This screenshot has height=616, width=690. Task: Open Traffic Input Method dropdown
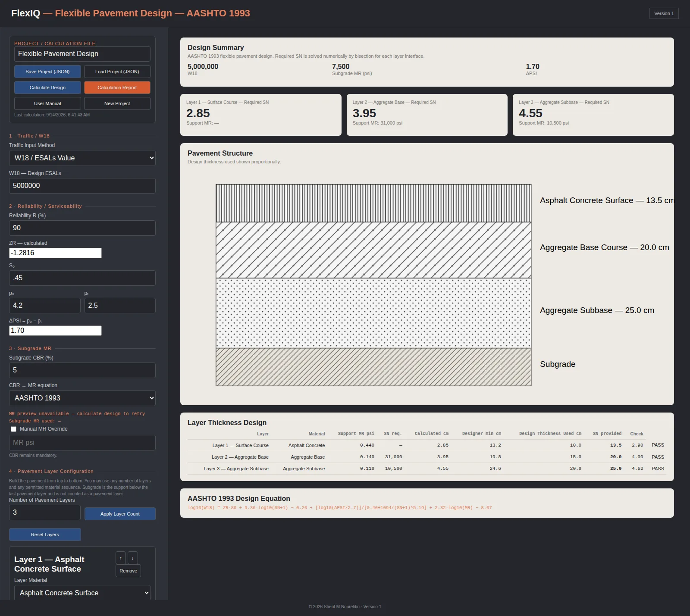pyautogui.click(x=82, y=158)
